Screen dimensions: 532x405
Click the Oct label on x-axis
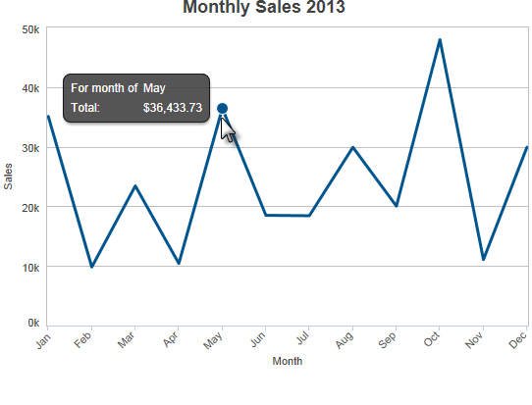tap(432, 339)
